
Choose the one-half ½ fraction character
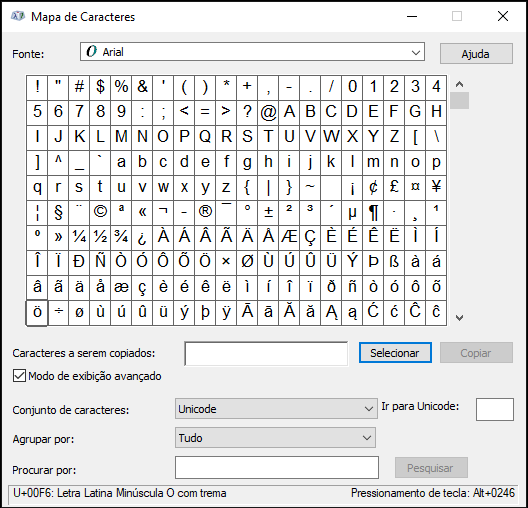pyautogui.click(x=100, y=237)
